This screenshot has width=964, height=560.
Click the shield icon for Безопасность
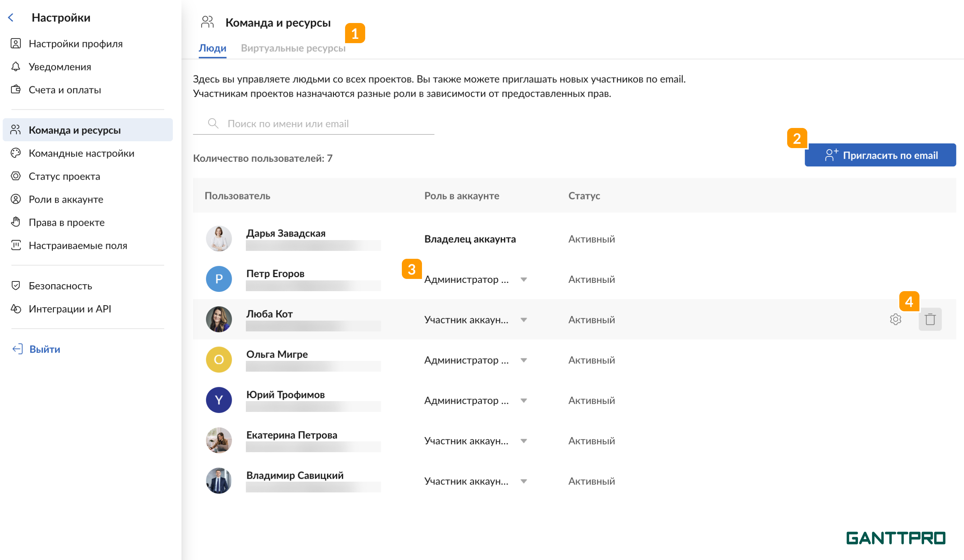coord(16,285)
